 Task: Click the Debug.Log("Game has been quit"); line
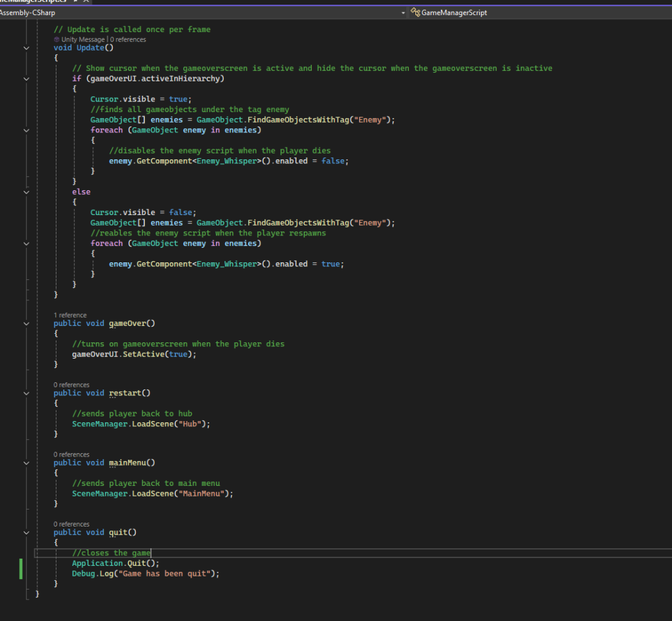pos(146,574)
